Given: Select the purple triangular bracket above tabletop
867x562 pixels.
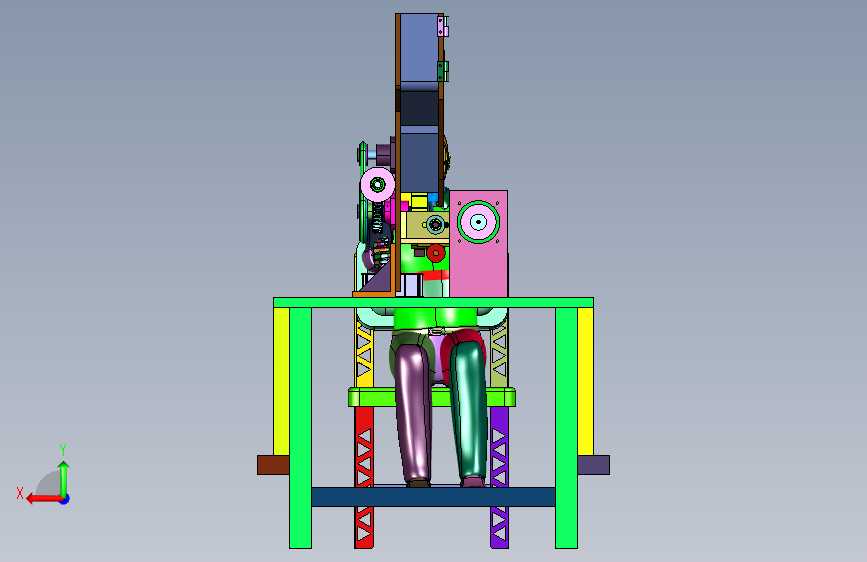Looking at the screenshot, I should point(378,278).
